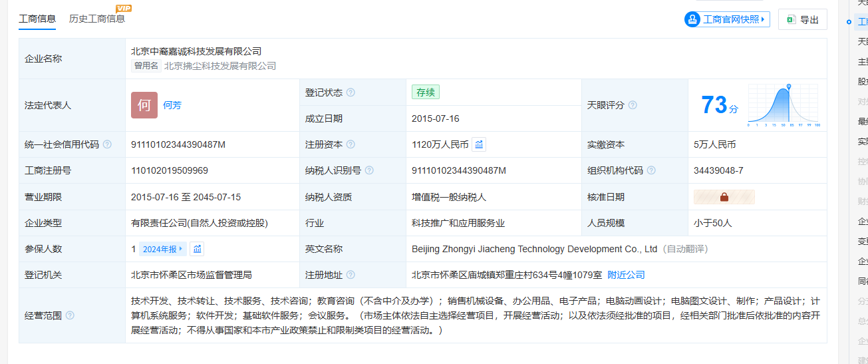Expand the 2024年报 dropdown tag

[x=163, y=249]
